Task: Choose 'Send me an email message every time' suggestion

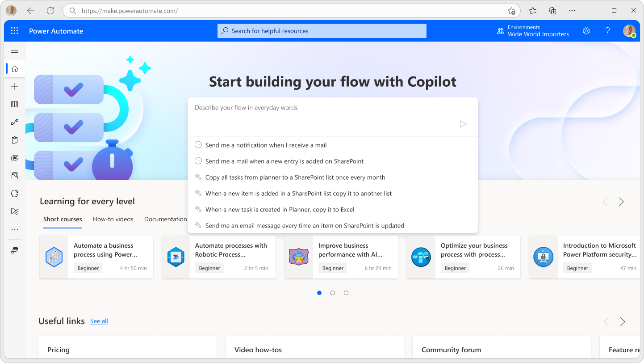Action: (x=333, y=226)
